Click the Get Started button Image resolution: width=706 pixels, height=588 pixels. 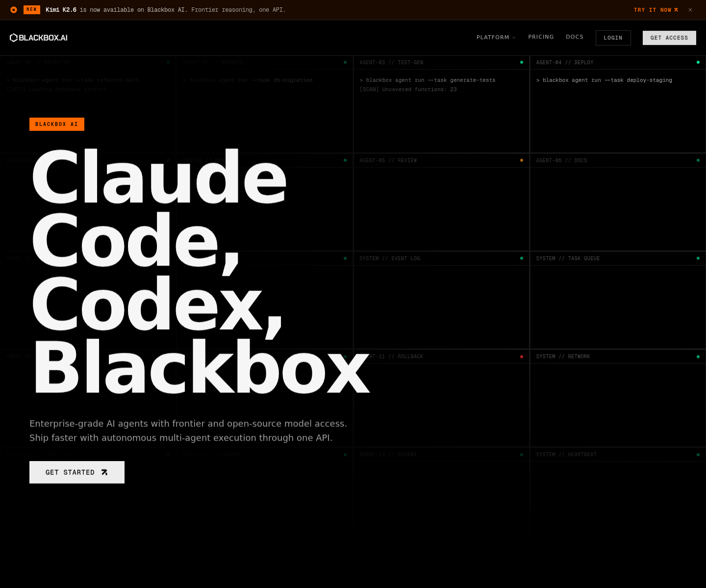[x=77, y=472]
